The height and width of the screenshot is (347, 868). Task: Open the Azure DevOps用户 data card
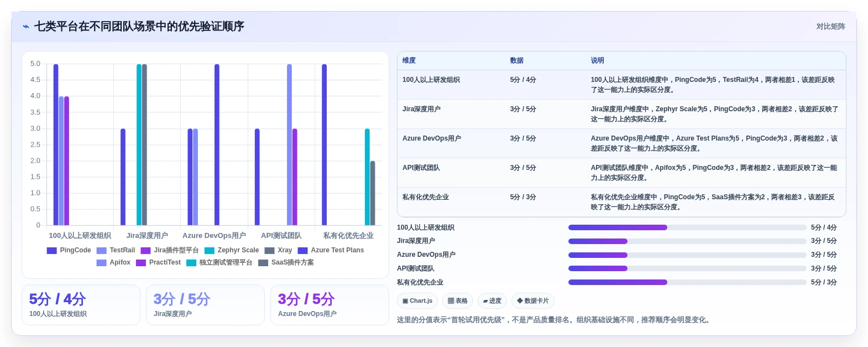click(x=330, y=305)
